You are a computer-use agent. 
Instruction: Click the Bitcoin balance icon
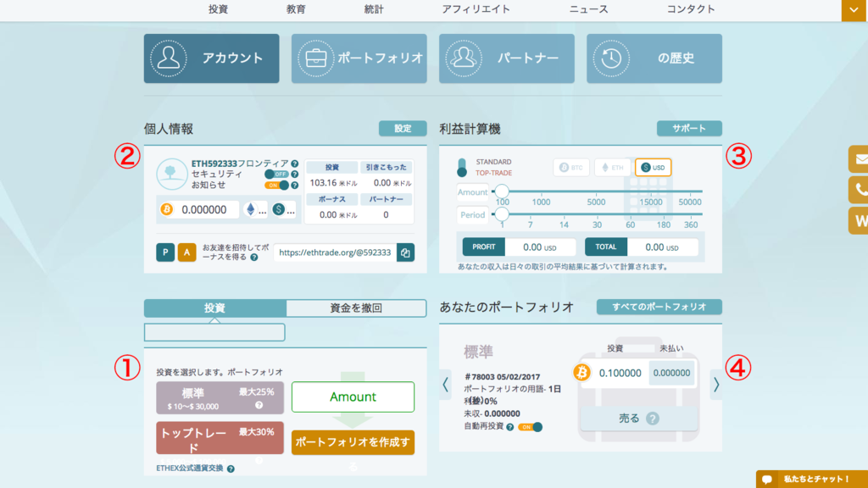[x=167, y=210]
